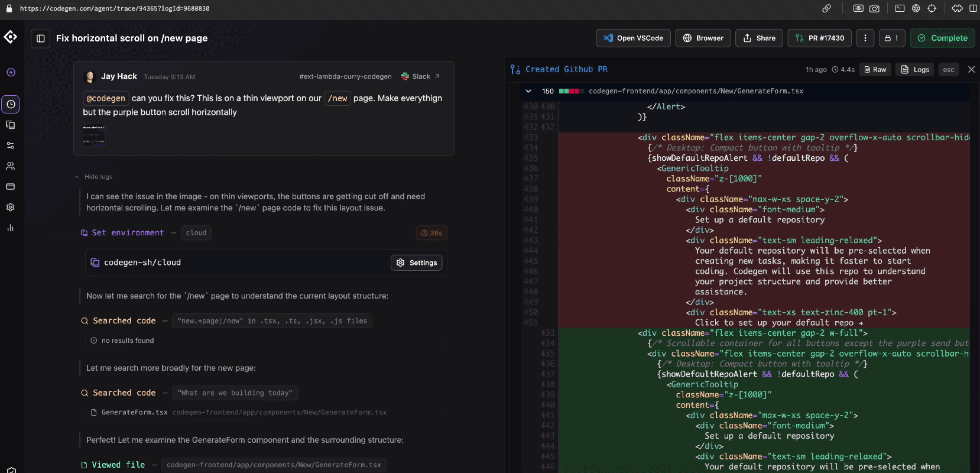Screen dimensions: 980x473
Task: Open the settings gear in the left sidebar
Action: [x=11, y=207]
